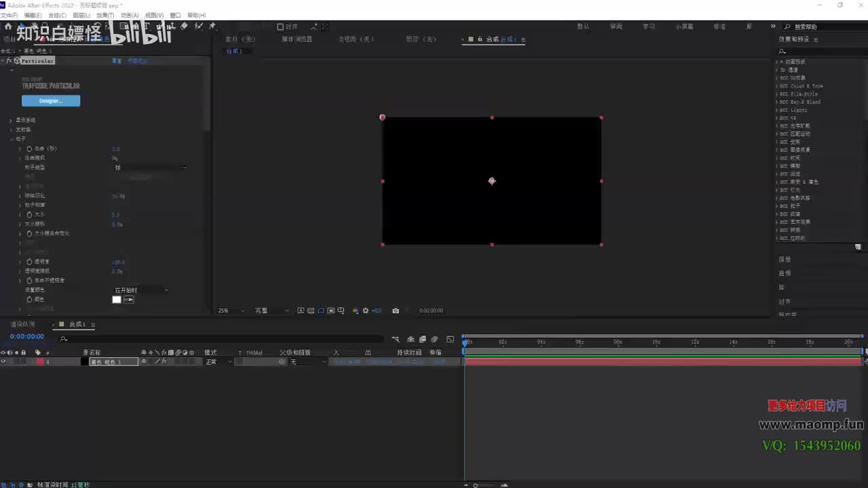The width and height of the screenshot is (868, 488).
Task: Expand the 生命（秒） property
Action: [20, 148]
